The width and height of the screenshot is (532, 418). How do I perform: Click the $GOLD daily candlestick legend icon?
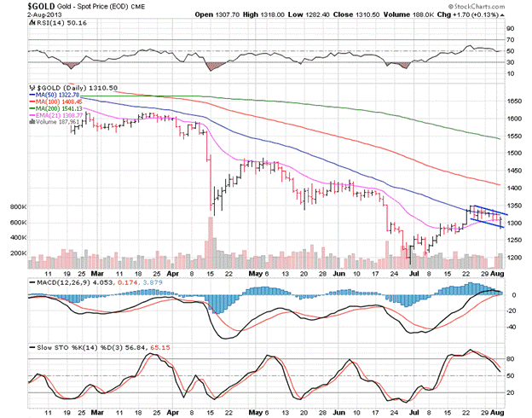click(x=32, y=88)
